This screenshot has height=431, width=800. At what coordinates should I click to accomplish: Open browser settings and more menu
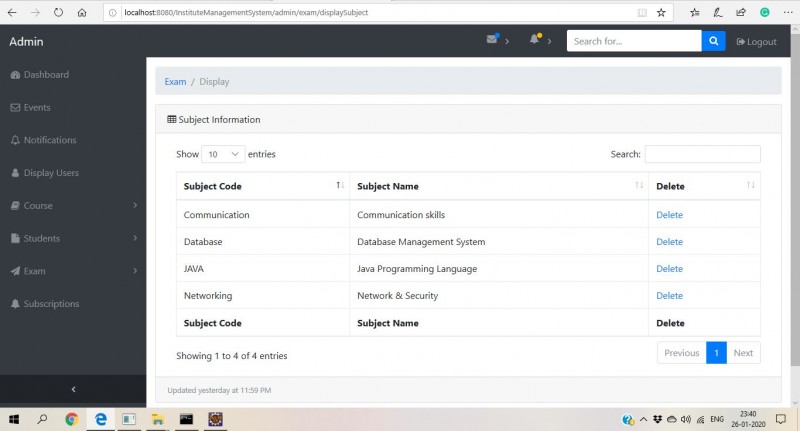[788, 13]
